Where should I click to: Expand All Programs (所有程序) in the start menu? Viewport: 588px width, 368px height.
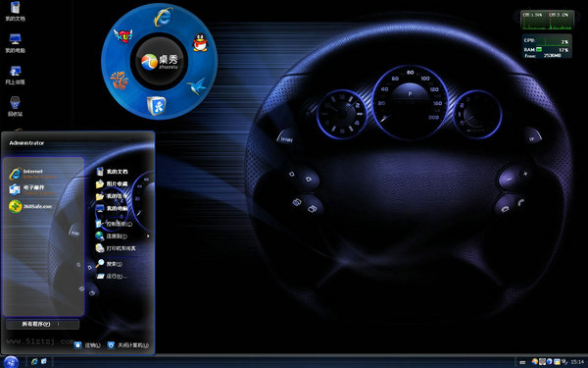click(42, 324)
